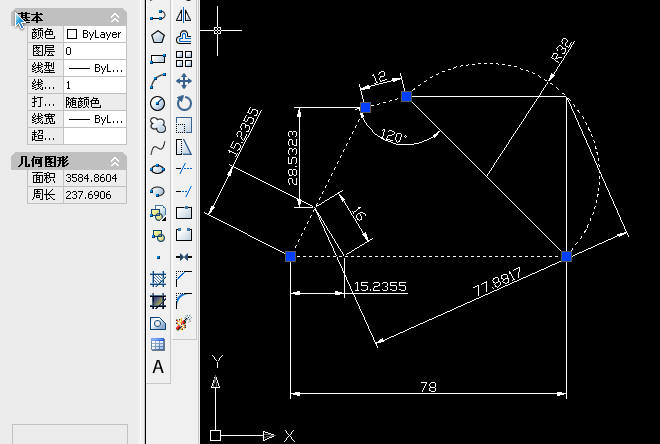
Task: Select the Trim modify tool
Action: click(x=184, y=169)
